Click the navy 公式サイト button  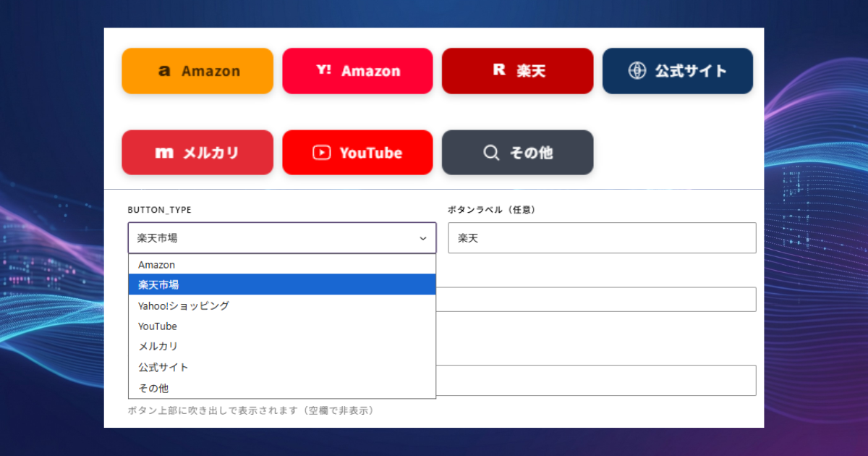click(x=678, y=71)
